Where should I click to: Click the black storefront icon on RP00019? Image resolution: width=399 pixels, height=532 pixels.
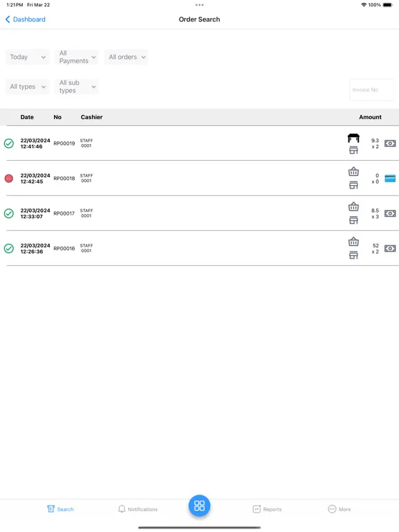(353, 138)
